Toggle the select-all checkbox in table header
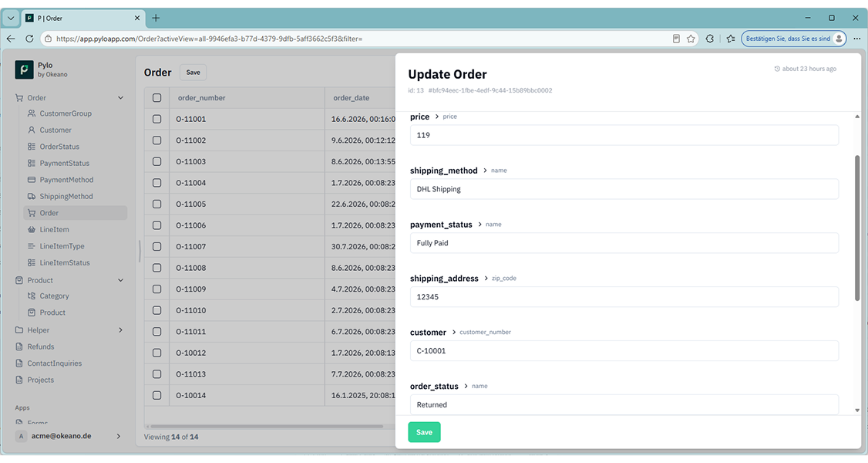 [157, 97]
